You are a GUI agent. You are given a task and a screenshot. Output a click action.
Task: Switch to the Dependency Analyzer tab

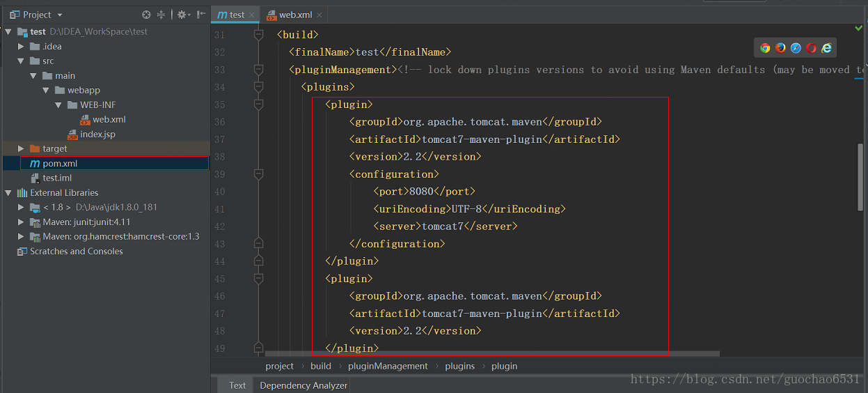click(x=303, y=385)
